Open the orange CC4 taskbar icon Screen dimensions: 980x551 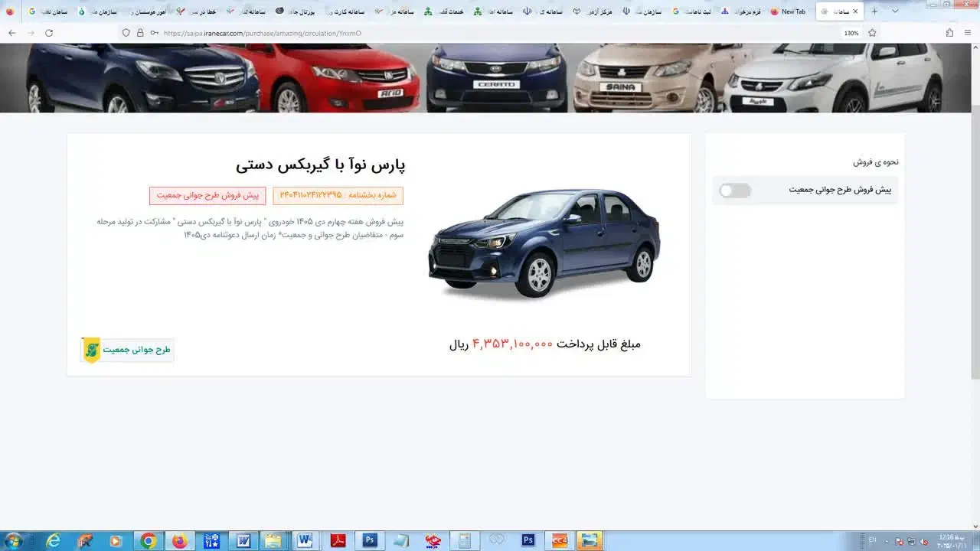click(x=559, y=541)
